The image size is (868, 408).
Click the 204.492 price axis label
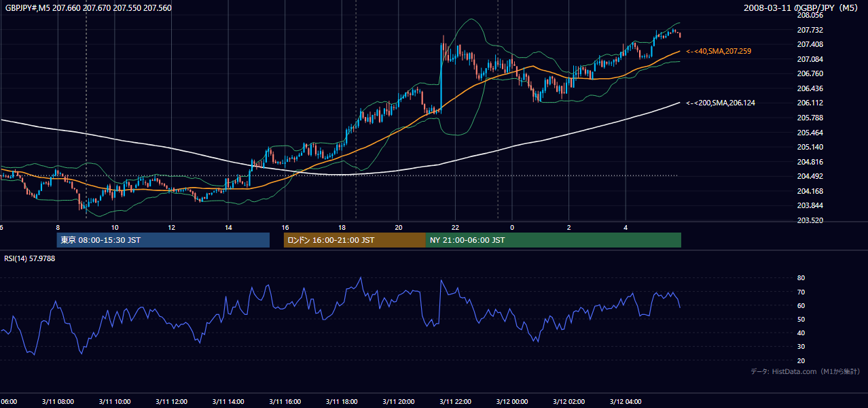pos(810,176)
